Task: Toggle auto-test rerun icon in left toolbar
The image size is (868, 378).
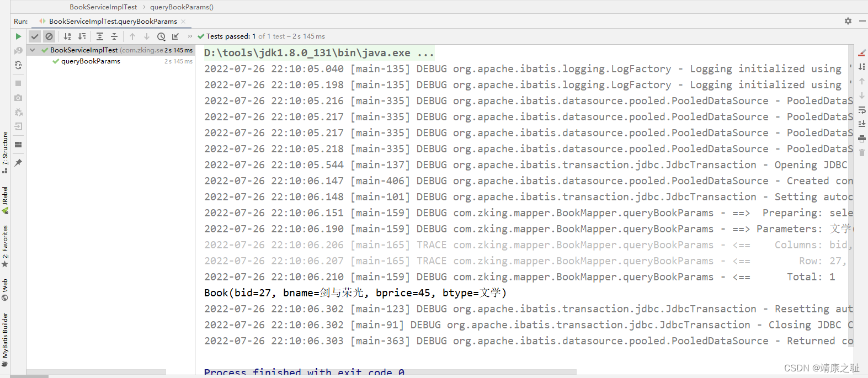Action: click(x=18, y=65)
